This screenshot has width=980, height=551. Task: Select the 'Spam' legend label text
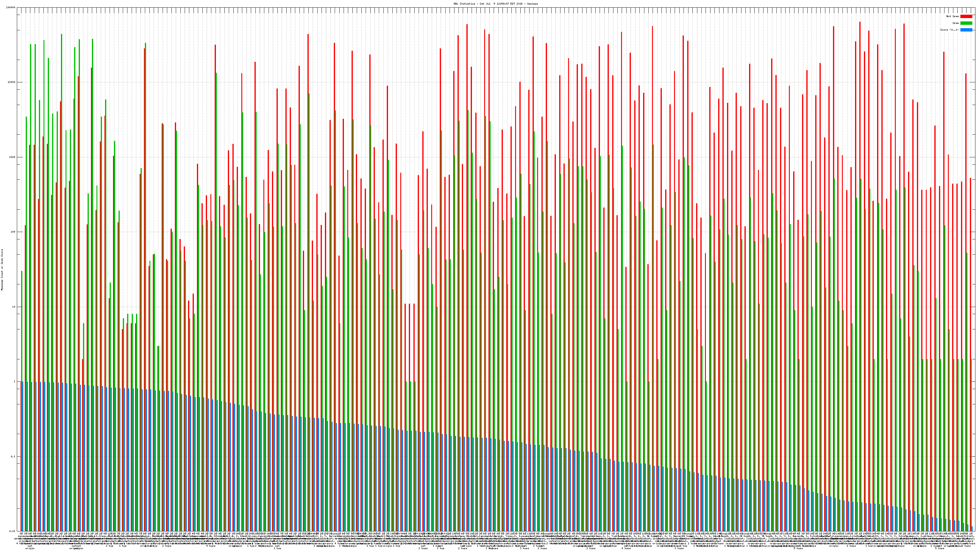(956, 23)
